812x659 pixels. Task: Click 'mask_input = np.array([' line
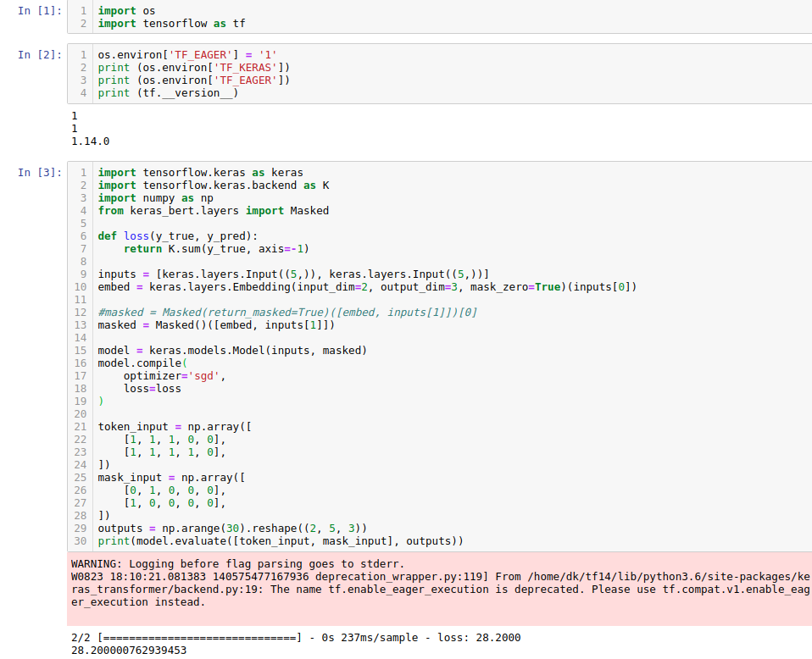[x=171, y=477]
